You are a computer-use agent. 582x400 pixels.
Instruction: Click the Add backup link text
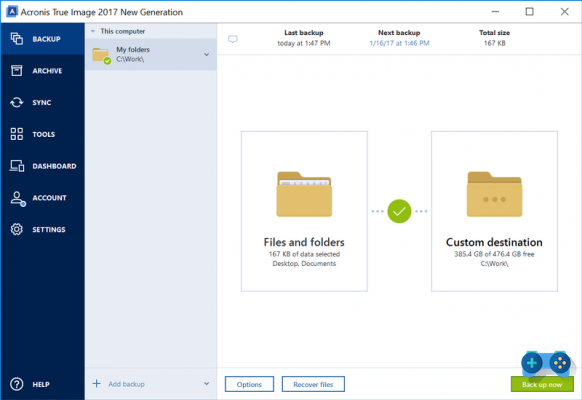[127, 384]
